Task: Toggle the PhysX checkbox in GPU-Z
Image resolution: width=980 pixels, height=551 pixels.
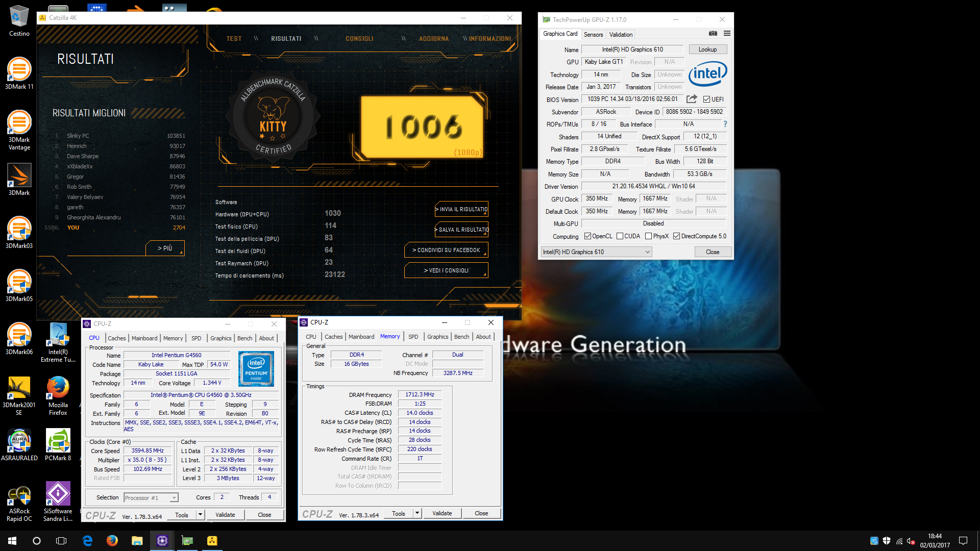Action: point(648,236)
